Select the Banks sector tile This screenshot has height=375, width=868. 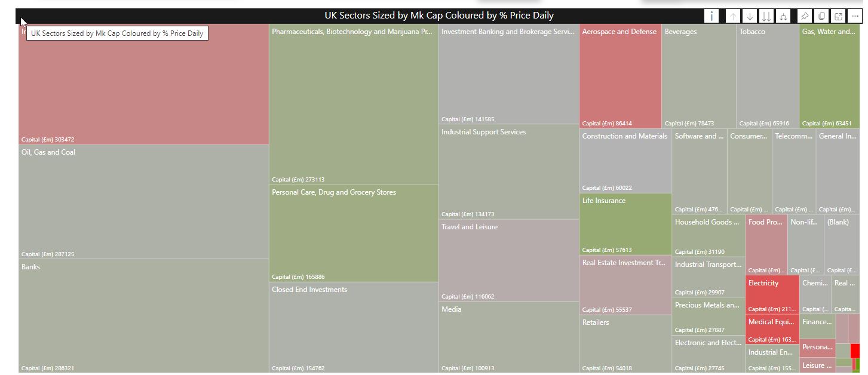[x=143, y=316]
